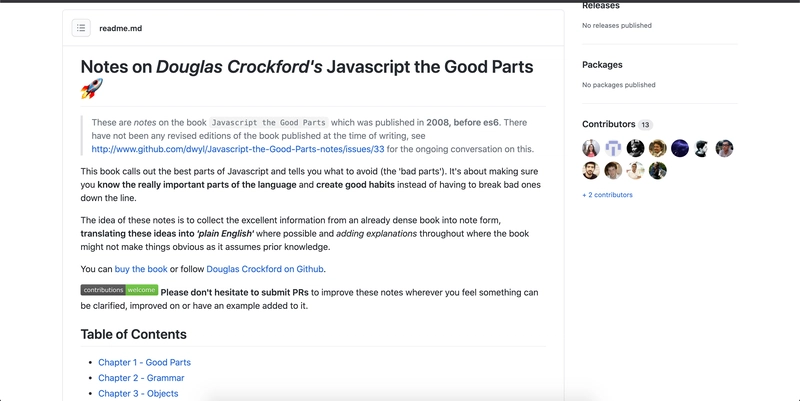This screenshot has height=401, width=800.
Task: Open the purple pixelated identicon contributor avatar
Action: pyautogui.click(x=613, y=148)
